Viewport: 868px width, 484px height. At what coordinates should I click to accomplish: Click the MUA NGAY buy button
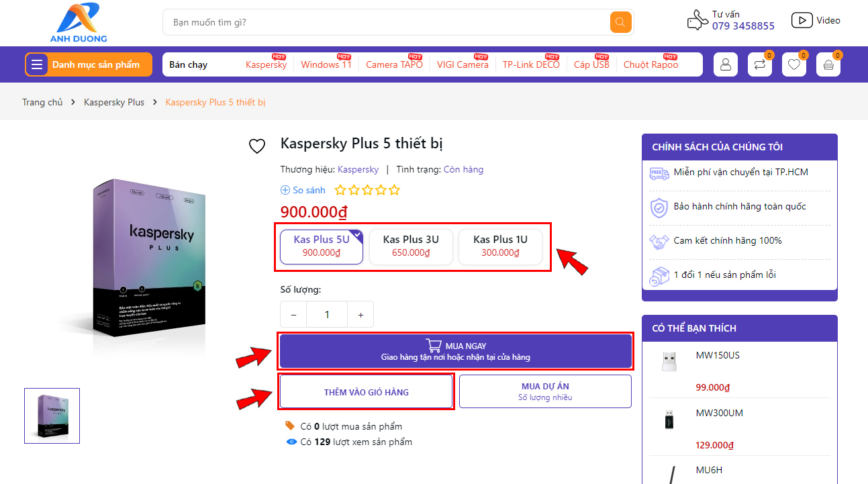456,350
